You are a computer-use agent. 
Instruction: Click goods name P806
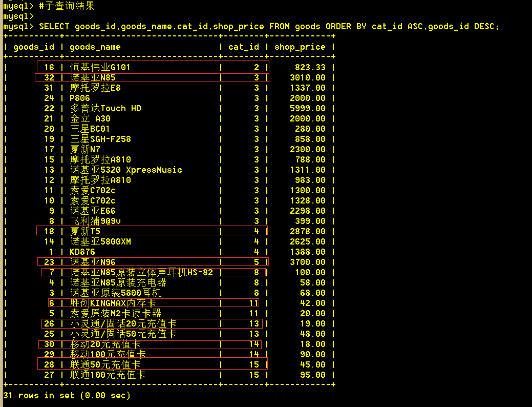(x=80, y=98)
